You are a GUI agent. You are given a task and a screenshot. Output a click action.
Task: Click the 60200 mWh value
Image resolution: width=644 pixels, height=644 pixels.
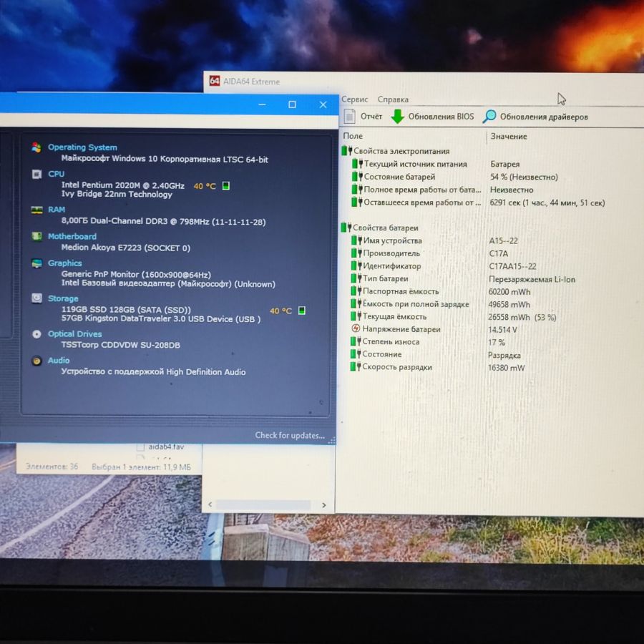[x=509, y=292]
